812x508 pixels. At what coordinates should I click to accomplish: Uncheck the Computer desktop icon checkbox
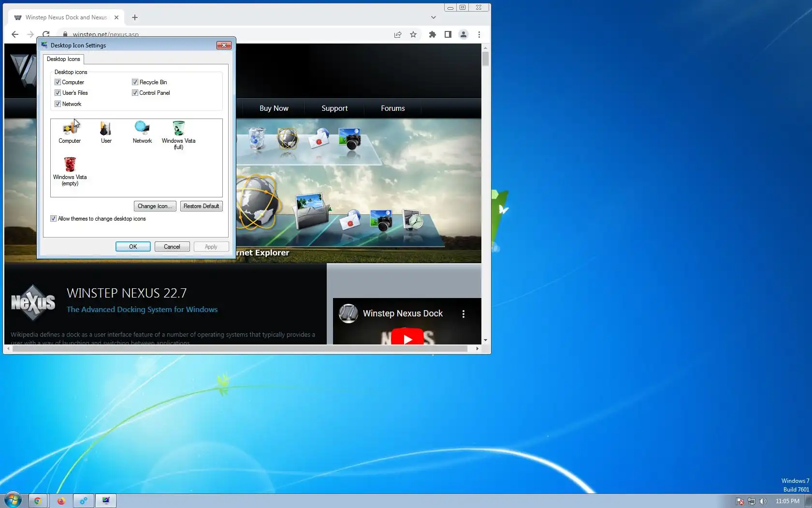click(x=58, y=82)
